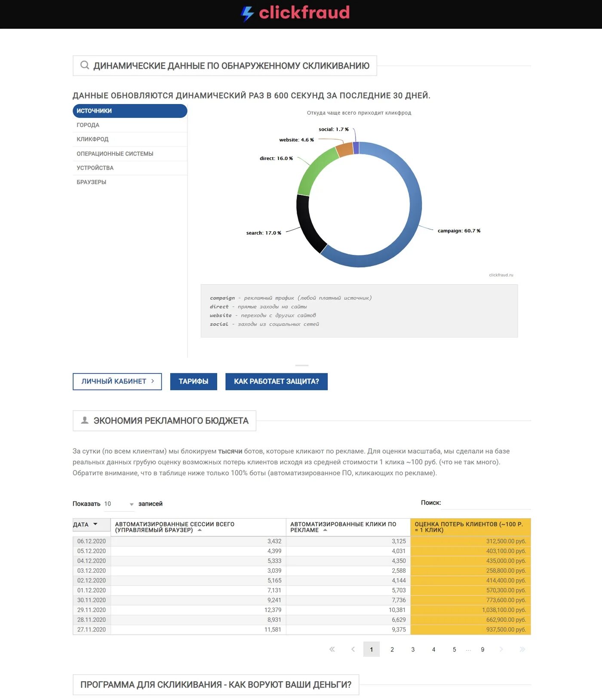Screen dimensions: 602x700
Task: Click the 'social: 1.7 %' chart label
Action: click(x=334, y=129)
